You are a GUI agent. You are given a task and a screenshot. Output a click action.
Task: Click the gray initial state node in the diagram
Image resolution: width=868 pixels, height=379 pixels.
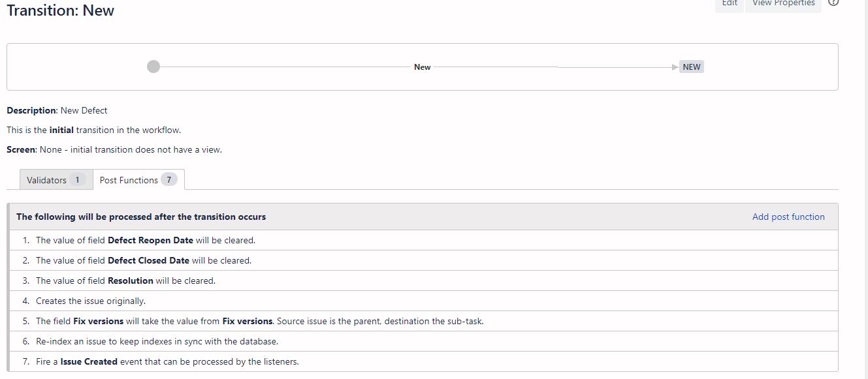(x=153, y=66)
